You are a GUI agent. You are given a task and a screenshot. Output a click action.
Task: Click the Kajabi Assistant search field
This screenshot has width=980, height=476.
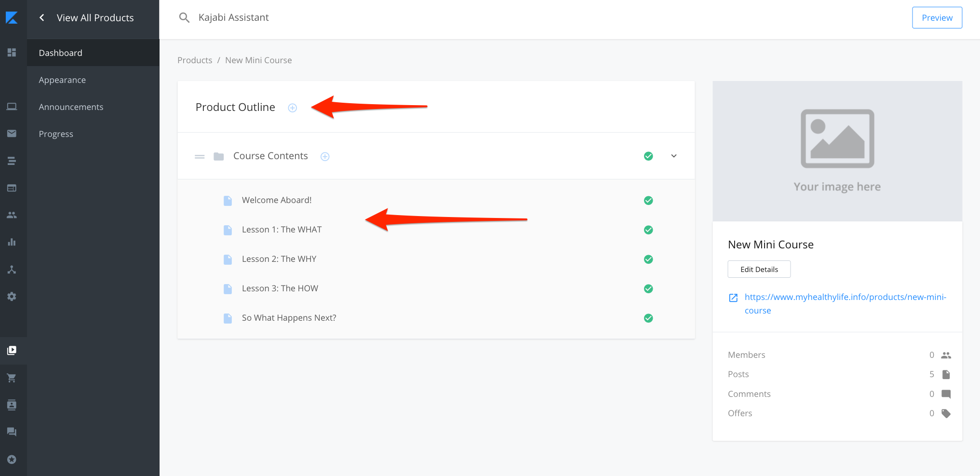(x=234, y=17)
